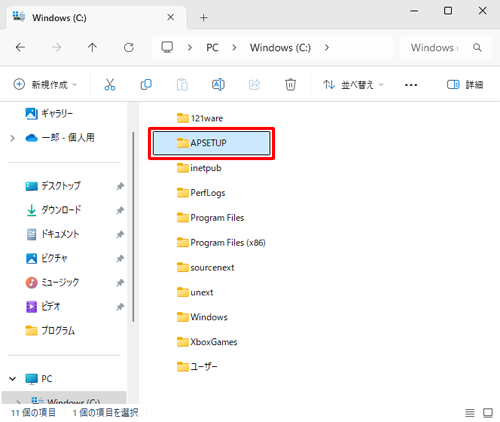
Task: Open ミュージック in the navigation pane
Action: (x=53, y=283)
